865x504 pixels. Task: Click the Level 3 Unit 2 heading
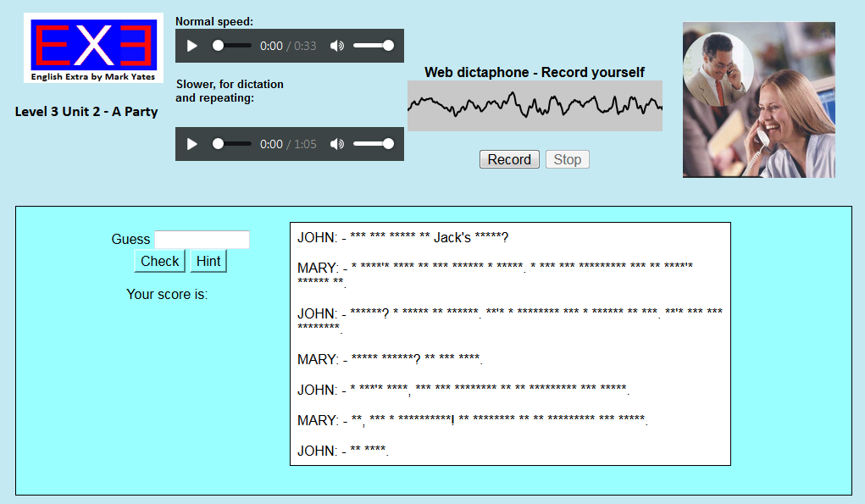tap(86, 111)
